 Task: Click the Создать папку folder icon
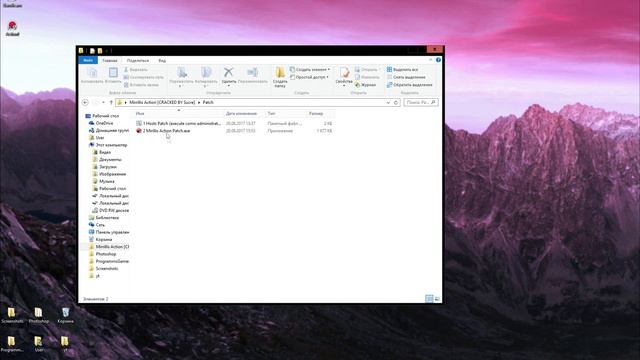point(280,73)
